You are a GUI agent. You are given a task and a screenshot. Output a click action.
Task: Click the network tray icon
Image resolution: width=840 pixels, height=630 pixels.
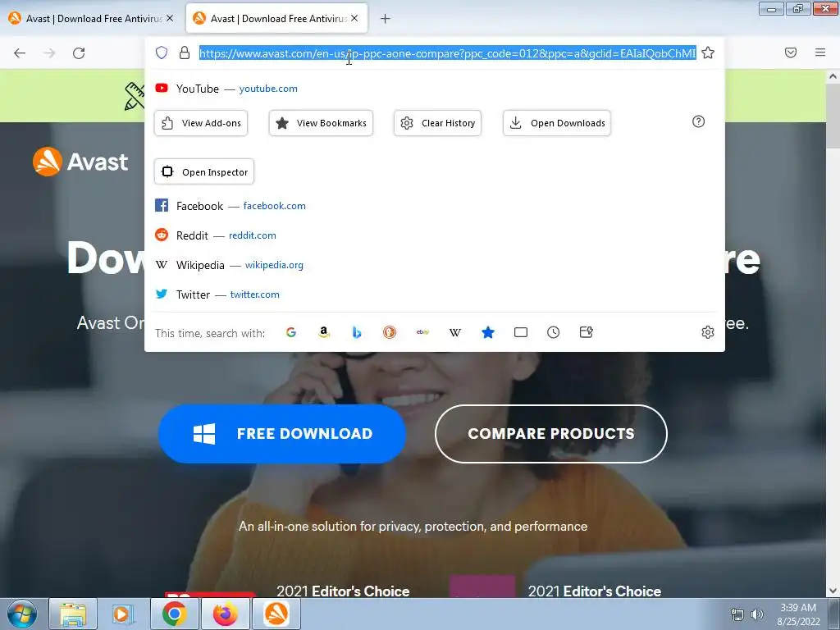point(737,614)
